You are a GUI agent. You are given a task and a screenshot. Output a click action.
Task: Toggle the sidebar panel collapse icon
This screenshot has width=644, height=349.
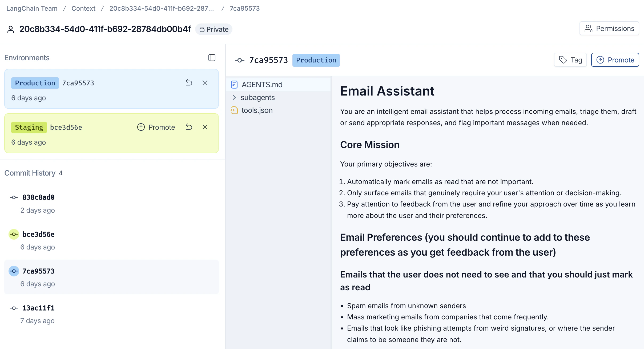click(x=212, y=58)
